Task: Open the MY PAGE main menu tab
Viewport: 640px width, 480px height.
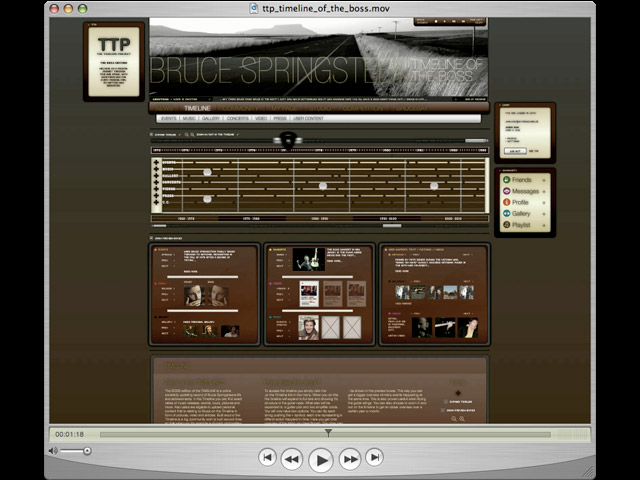Action: tap(284, 108)
